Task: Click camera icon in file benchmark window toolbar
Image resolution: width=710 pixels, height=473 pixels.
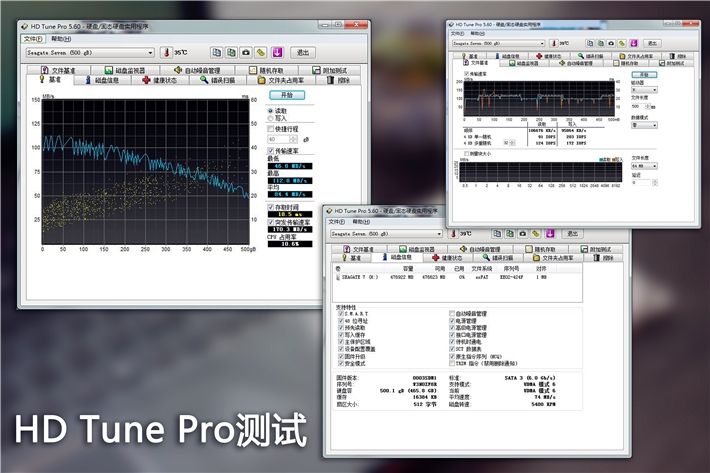Action: click(x=611, y=43)
